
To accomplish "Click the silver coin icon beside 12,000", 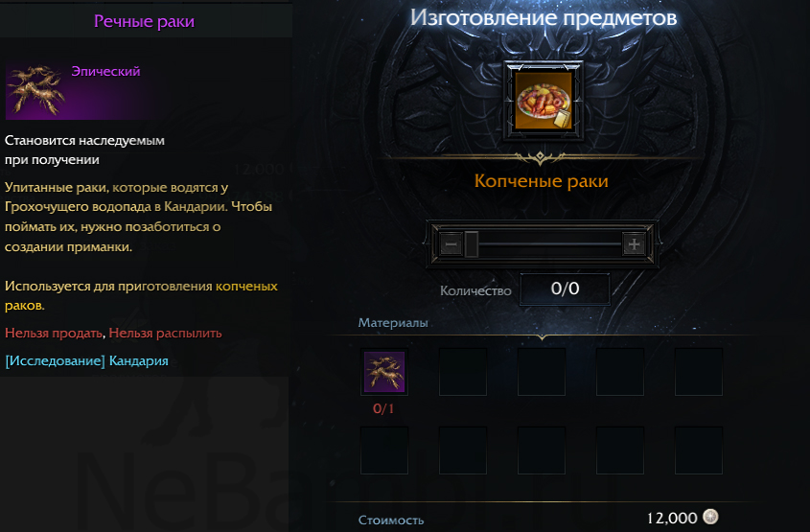I will [x=711, y=517].
